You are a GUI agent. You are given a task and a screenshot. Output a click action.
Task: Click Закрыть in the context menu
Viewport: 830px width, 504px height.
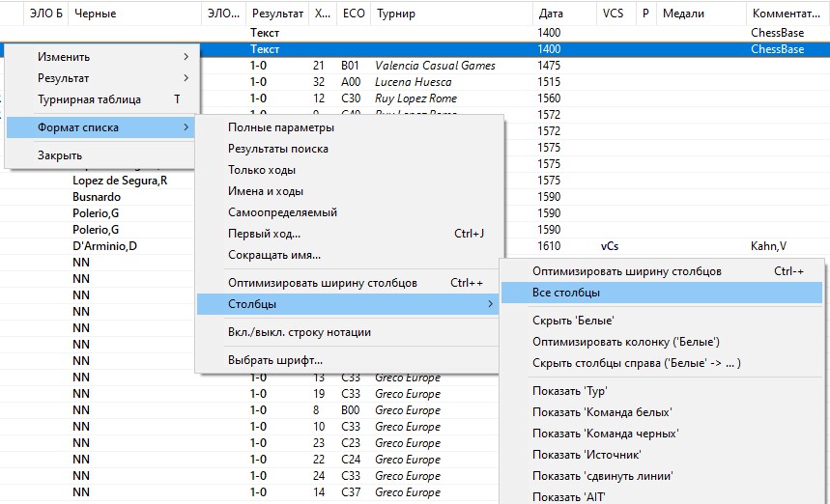point(102,155)
